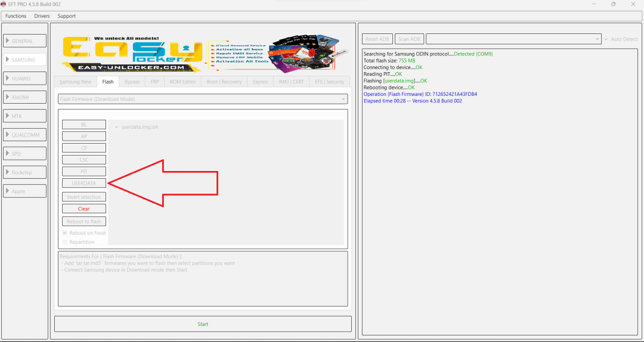Select the Rockchip sidebar entry
644x342 pixels.
tap(25, 172)
